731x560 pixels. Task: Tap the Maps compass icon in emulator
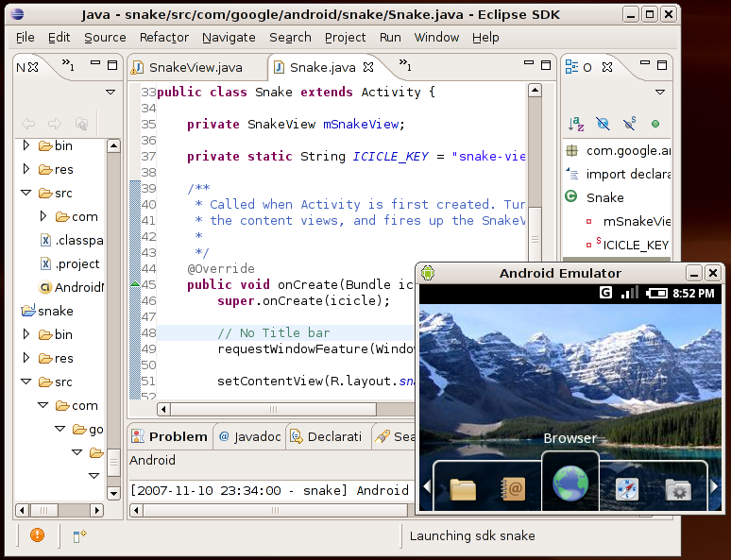[x=626, y=488]
